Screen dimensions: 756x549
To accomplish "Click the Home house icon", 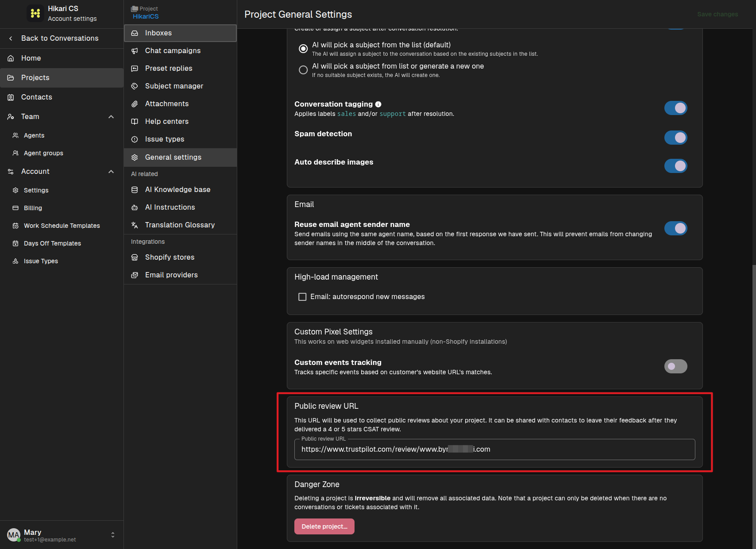I will coord(11,58).
